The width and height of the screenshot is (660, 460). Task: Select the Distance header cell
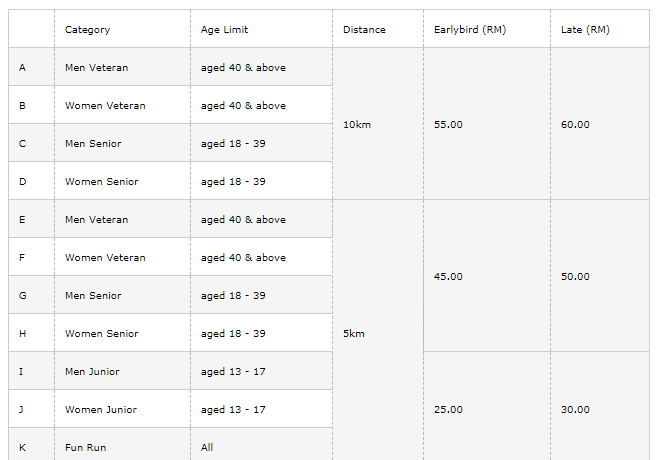(x=364, y=30)
